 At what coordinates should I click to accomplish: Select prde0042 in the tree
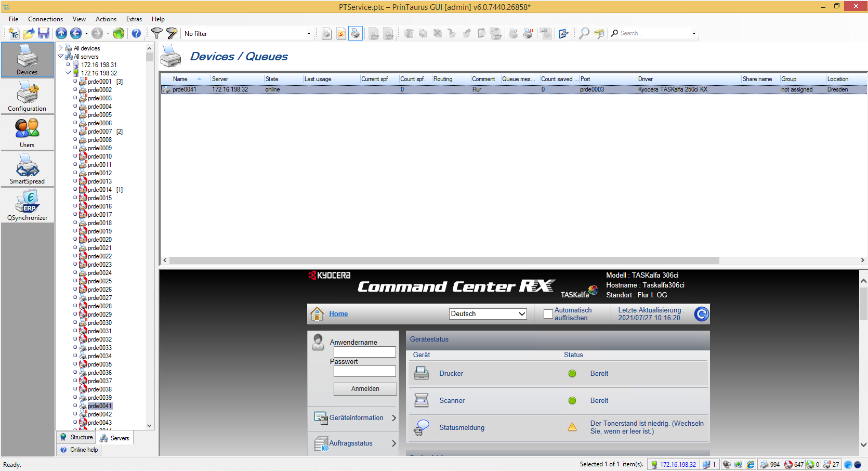99,414
